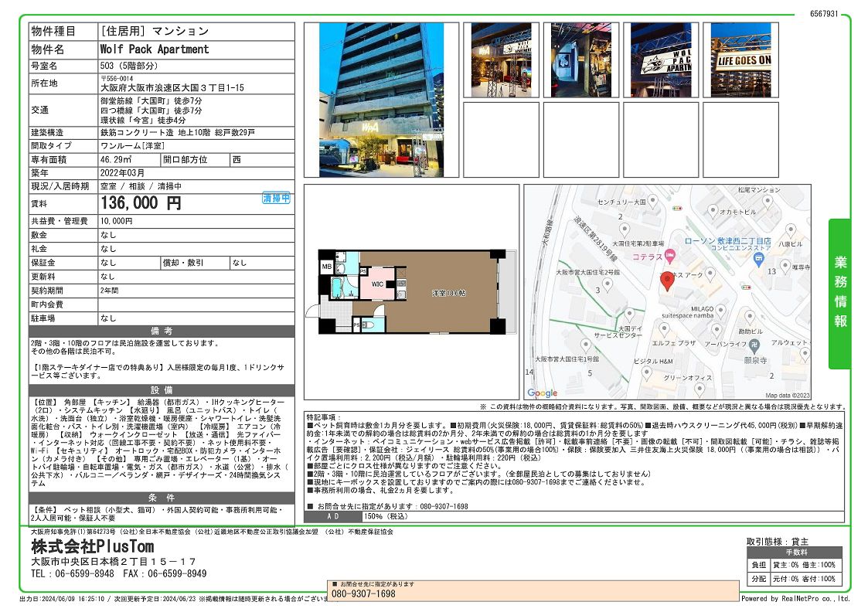Open the LIFE GOES ON sign photo
This screenshot has height=612, width=868.
[x=740, y=60]
